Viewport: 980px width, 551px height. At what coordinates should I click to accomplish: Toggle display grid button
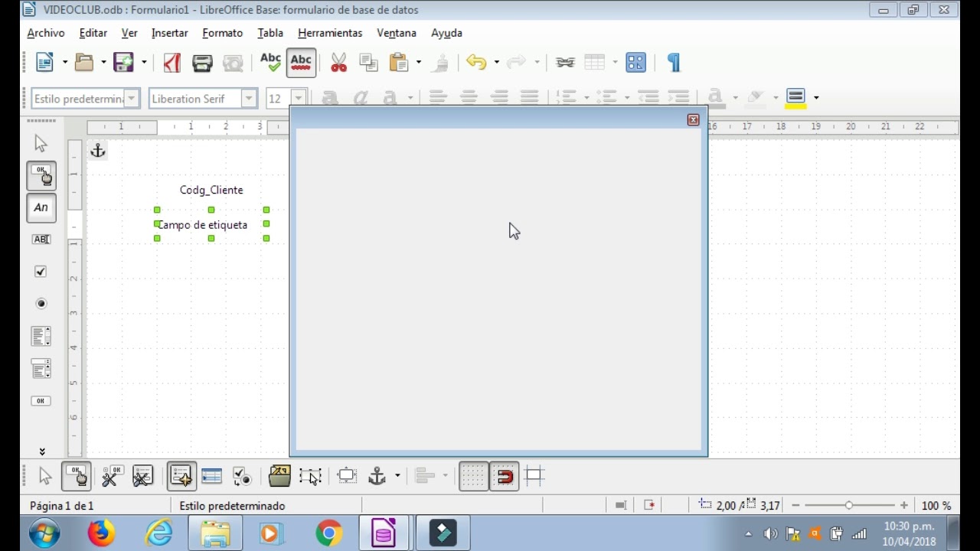click(473, 476)
